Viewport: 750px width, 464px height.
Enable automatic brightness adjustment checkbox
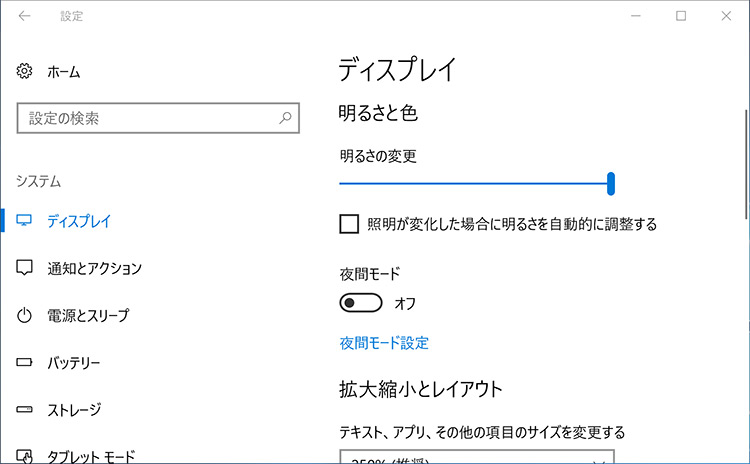pos(349,224)
